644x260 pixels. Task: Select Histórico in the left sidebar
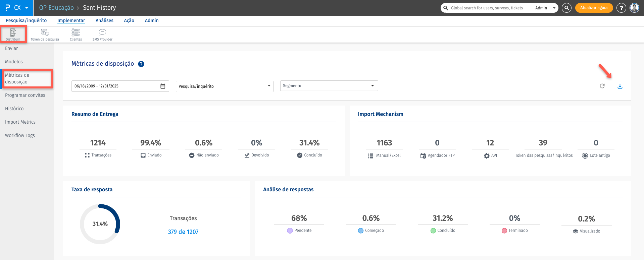[x=14, y=109]
